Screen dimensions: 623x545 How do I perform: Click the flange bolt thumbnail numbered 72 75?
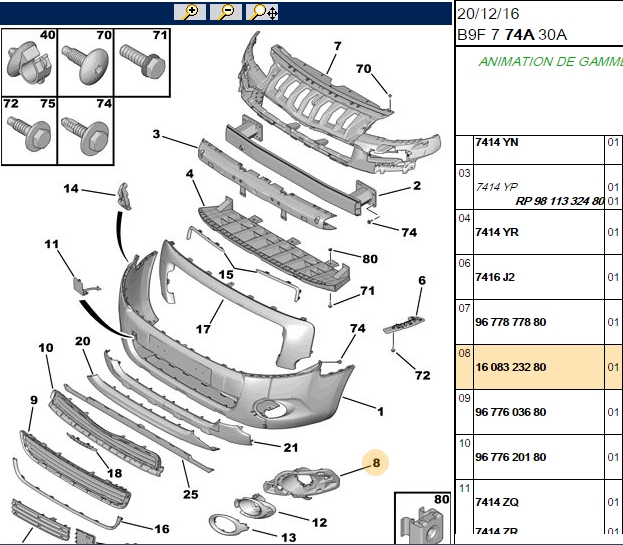tap(29, 131)
